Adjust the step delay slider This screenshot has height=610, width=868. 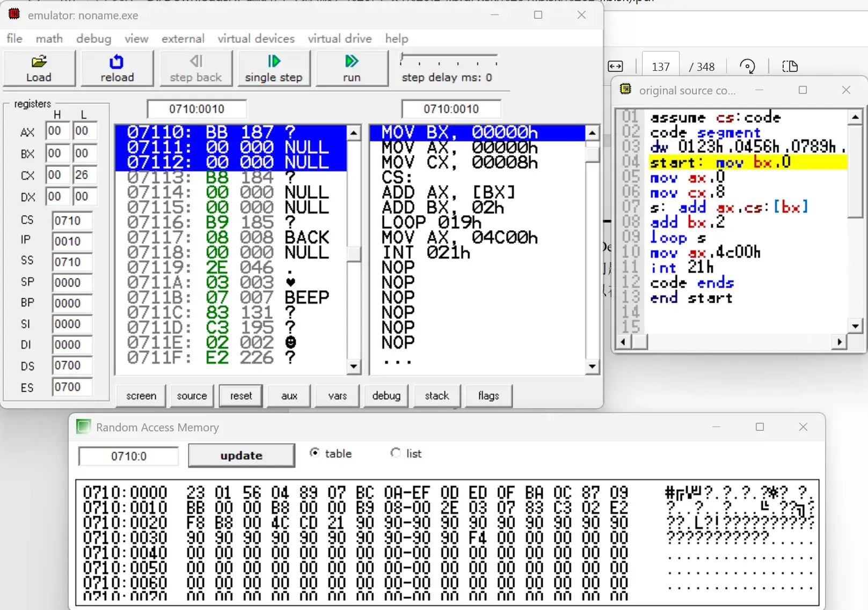click(x=449, y=59)
